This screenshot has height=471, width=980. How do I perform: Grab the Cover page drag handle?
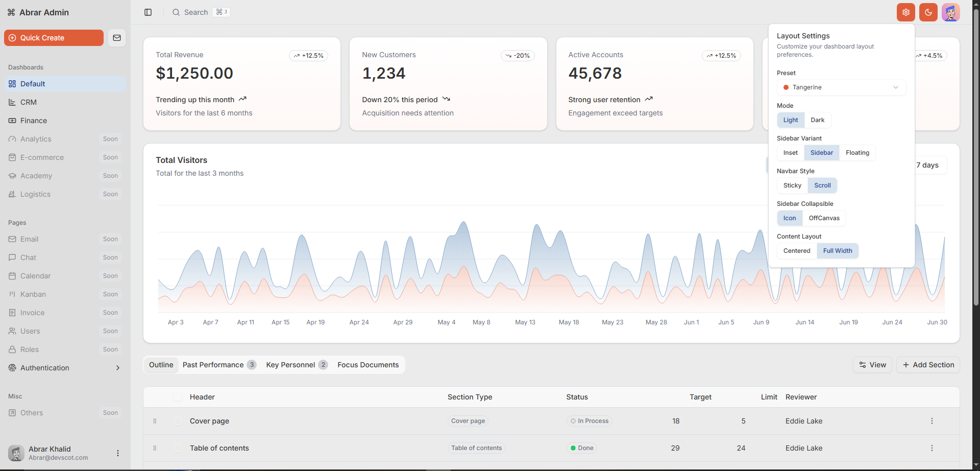pos(155,421)
